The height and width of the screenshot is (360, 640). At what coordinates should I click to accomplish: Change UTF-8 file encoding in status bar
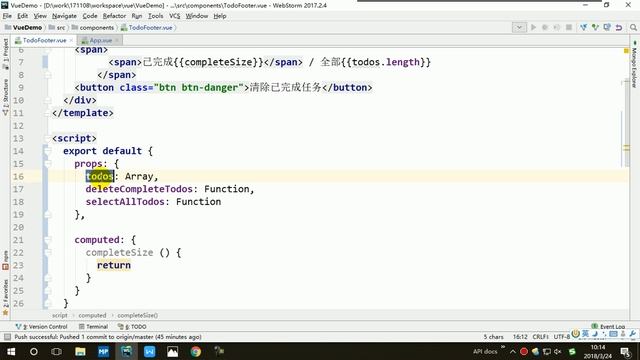tap(562, 337)
